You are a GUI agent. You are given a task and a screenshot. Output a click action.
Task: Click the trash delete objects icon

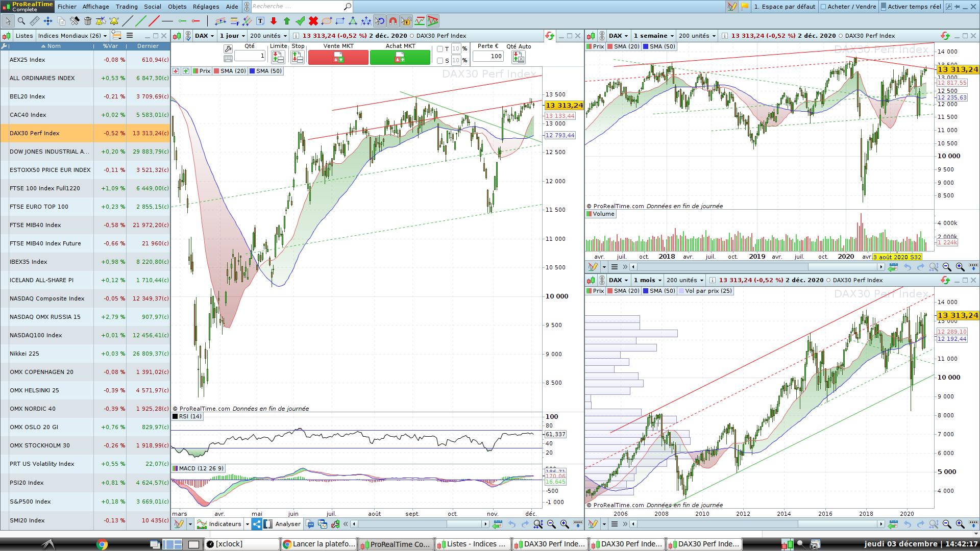88,21
